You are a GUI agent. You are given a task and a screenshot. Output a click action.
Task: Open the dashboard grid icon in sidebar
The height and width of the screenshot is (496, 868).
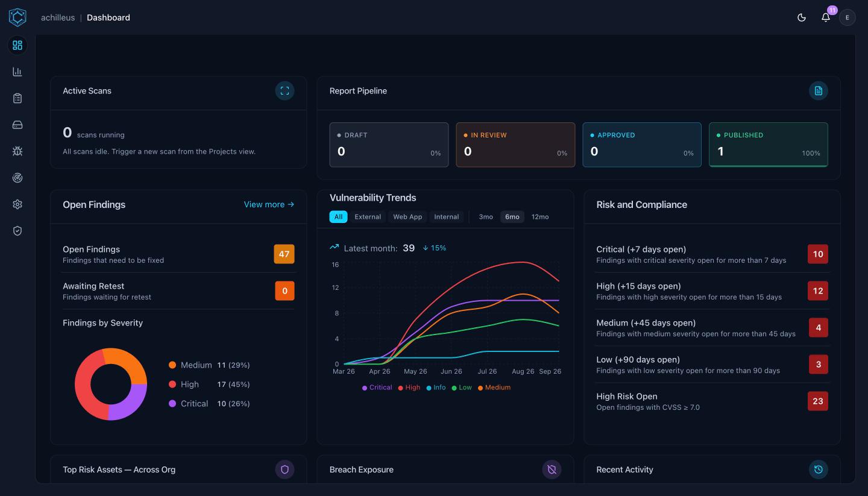coord(17,45)
